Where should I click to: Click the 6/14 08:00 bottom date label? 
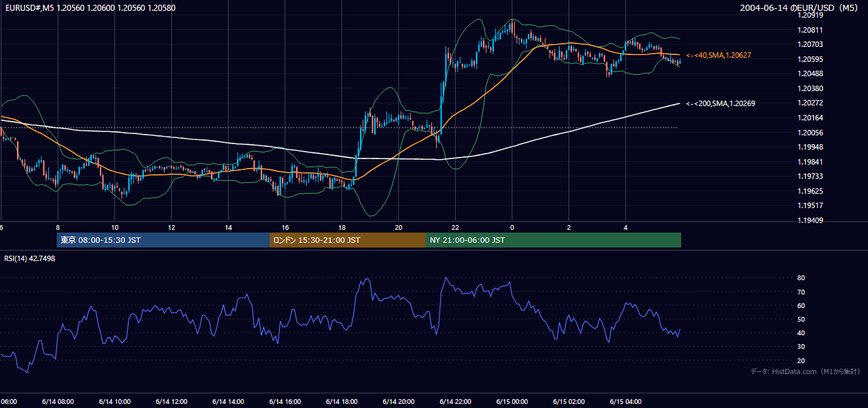(x=58, y=401)
